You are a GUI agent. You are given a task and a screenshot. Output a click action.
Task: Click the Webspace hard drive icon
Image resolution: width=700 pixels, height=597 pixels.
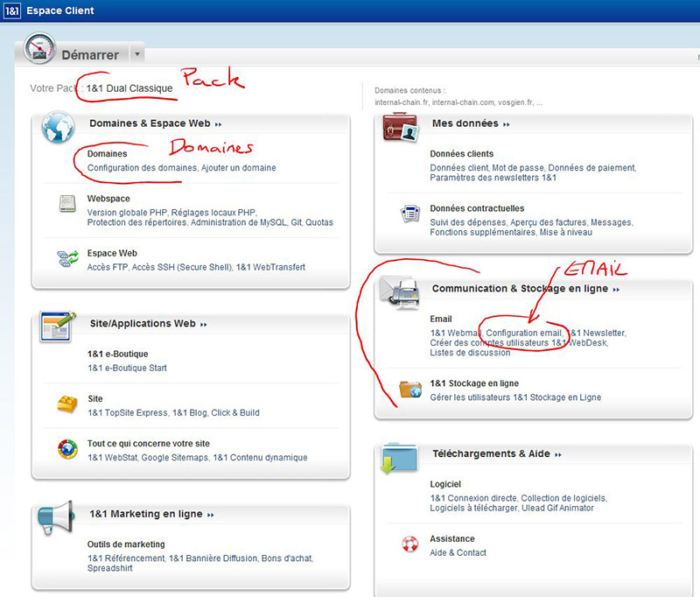67,204
